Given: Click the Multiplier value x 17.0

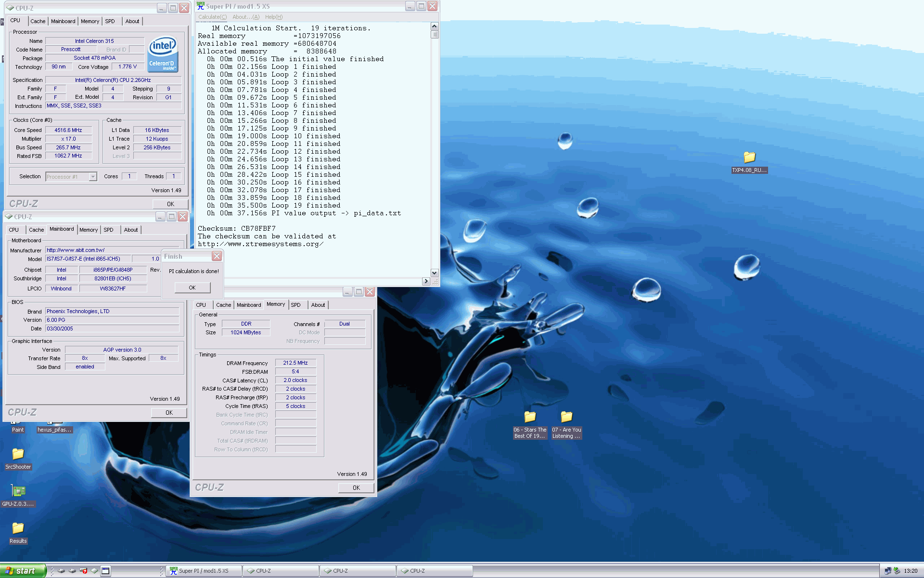Looking at the screenshot, I should click(68, 139).
